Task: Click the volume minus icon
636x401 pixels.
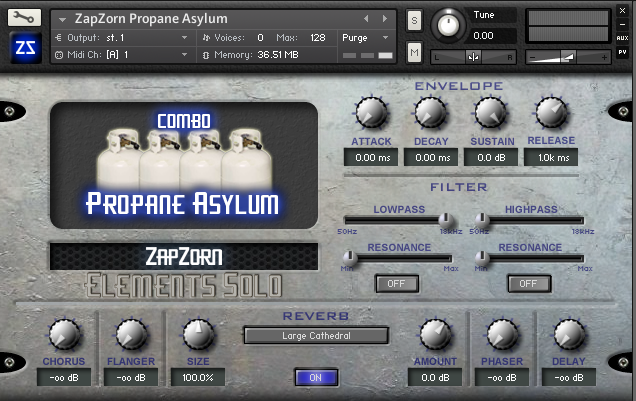Action: [533, 58]
